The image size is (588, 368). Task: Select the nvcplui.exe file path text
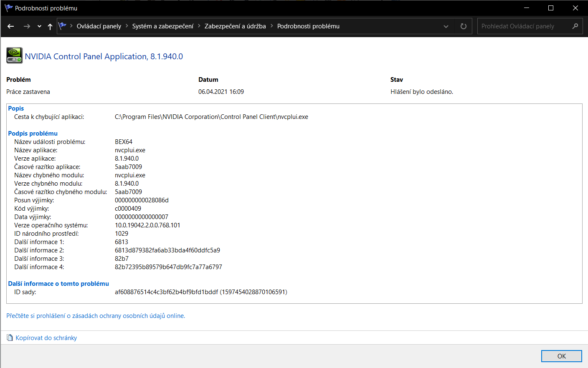click(212, 117)
